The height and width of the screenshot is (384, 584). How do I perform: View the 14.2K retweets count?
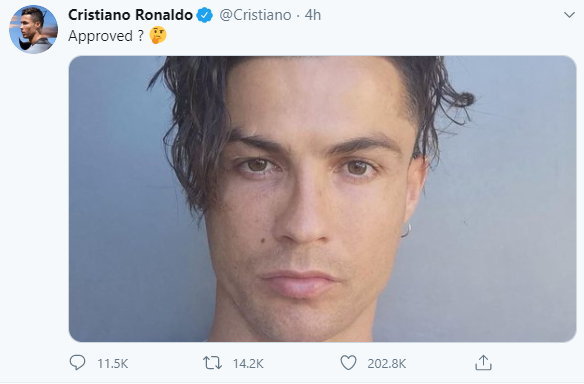click(248, 364)
